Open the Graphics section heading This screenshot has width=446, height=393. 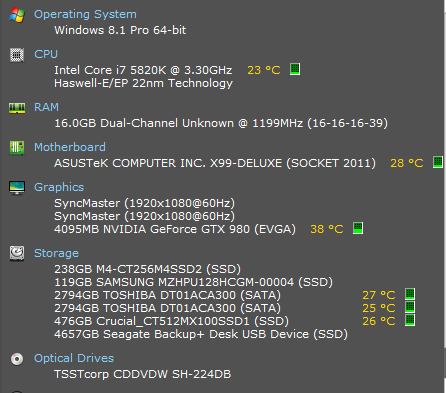[59, 187]
